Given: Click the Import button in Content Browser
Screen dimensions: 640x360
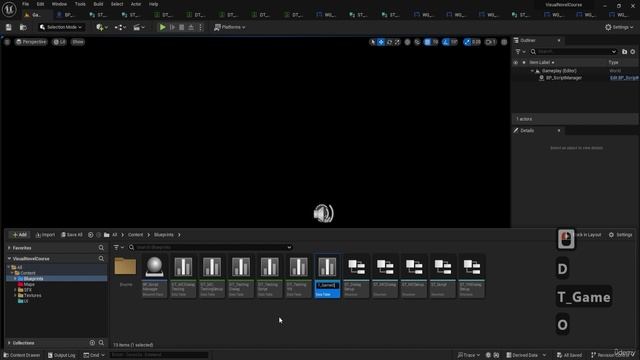Looking at the screenshot, I should point(45,235).
